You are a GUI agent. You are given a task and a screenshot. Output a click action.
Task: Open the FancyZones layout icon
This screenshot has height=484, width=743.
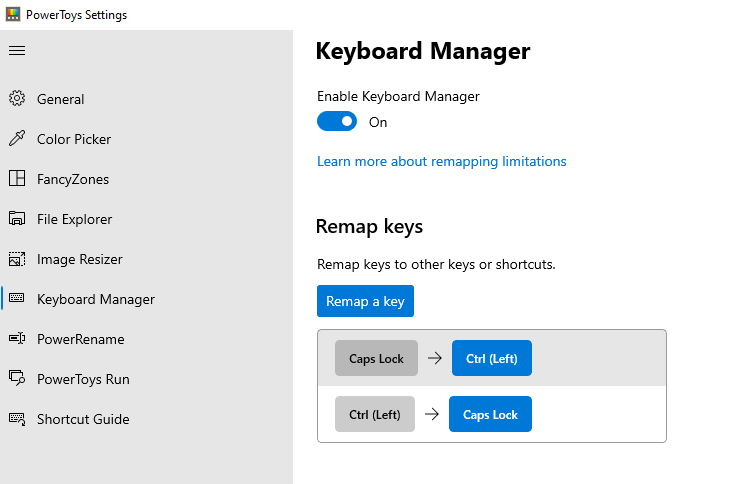click(x=17, y=179)
